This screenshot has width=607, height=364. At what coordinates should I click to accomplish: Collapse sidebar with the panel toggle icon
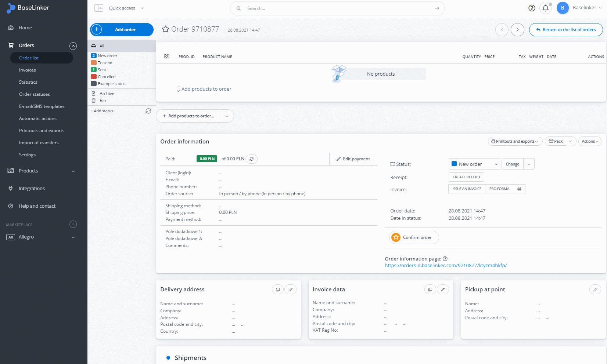99,8
